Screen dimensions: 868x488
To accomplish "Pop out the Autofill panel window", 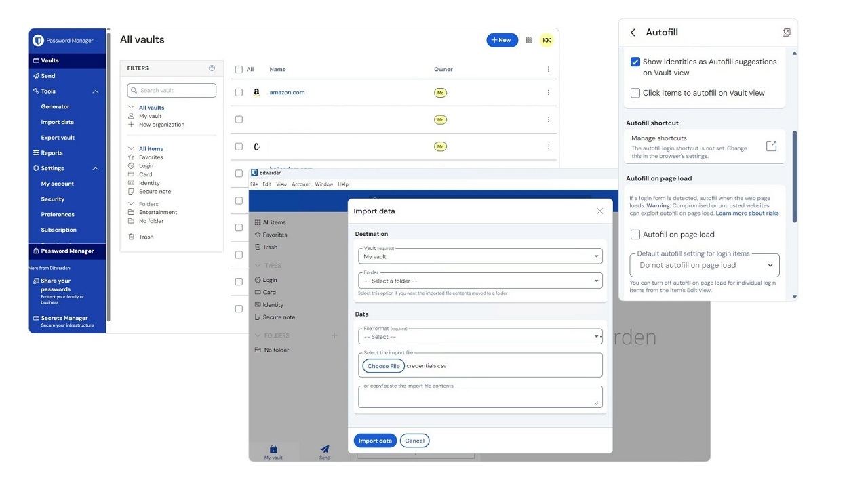I will (x=786, y=33).
